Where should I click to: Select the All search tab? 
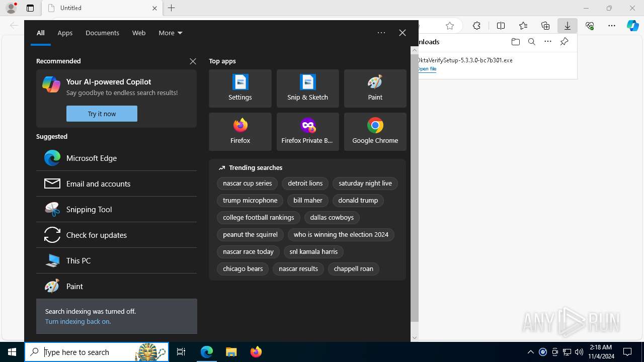(x=41, y=33)
